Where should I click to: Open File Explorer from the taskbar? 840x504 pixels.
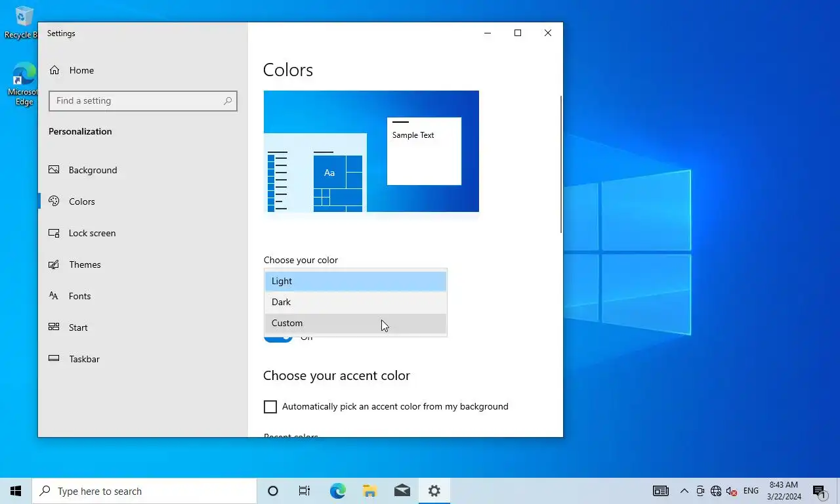pos(369,491)
